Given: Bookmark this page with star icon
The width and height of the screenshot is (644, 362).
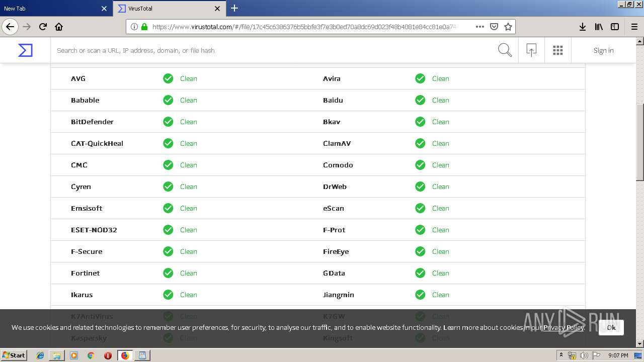Looking at the screenshot, I should [508, 27].
